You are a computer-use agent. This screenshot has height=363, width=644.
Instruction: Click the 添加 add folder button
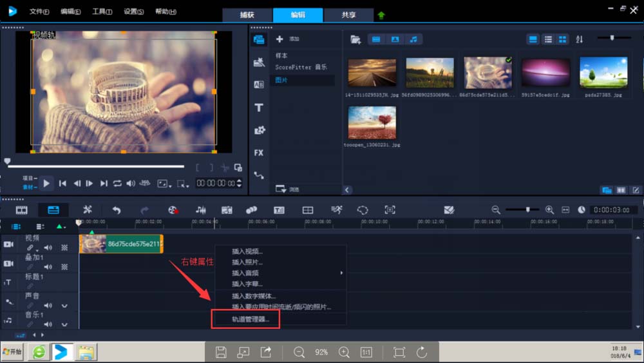pyautogui.click(x=288, y=39)
